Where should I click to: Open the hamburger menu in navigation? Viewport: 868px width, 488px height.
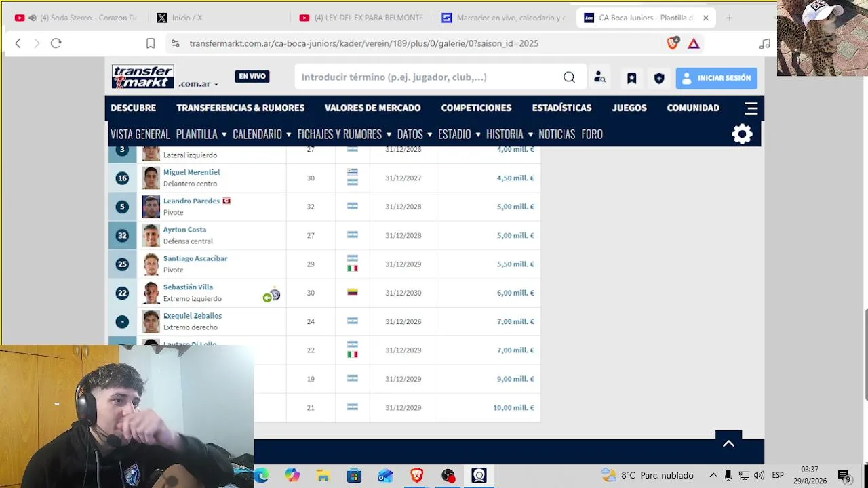pos(751,108)
